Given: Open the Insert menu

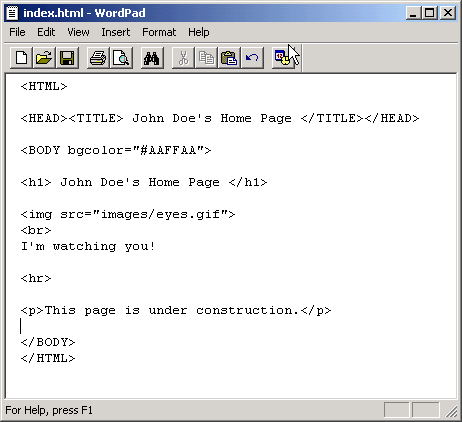Looking at the screenshot, I should [116, 32].
